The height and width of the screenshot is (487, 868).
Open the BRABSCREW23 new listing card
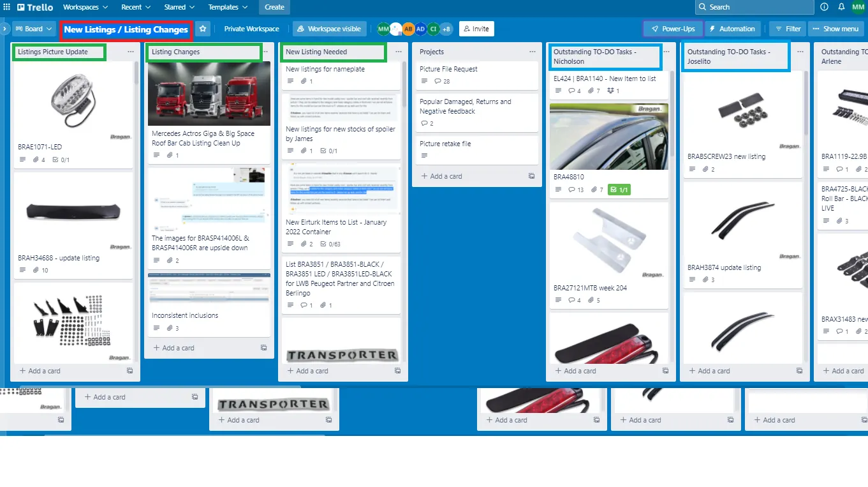(x=743, y=124)
